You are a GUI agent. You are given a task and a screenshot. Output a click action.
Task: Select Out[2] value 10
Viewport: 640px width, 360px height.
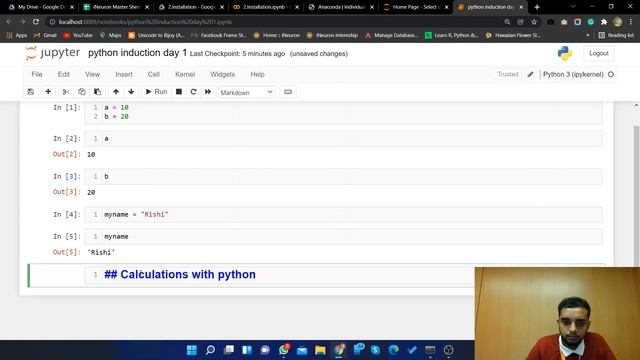(91, 155)
